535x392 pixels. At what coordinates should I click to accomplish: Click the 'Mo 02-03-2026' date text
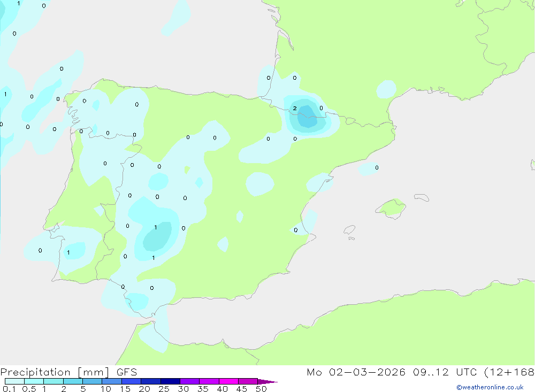click(356, 372)
